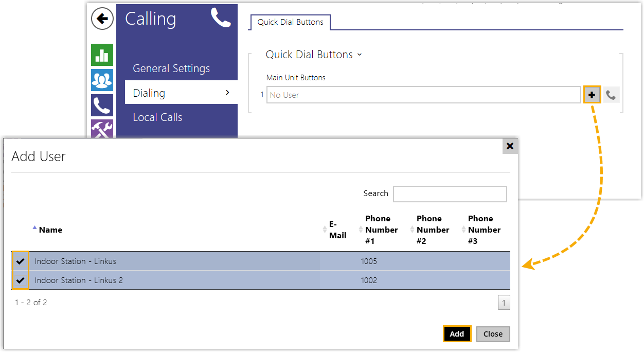Viewport: 644px width, 352px height.
Task: Sort by Phone Number #1 column
Action: (x=381, y=230)
